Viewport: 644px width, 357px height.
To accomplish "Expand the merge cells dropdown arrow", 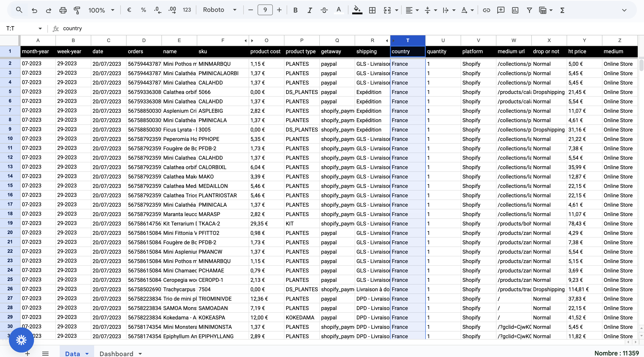I will (396, 10).
